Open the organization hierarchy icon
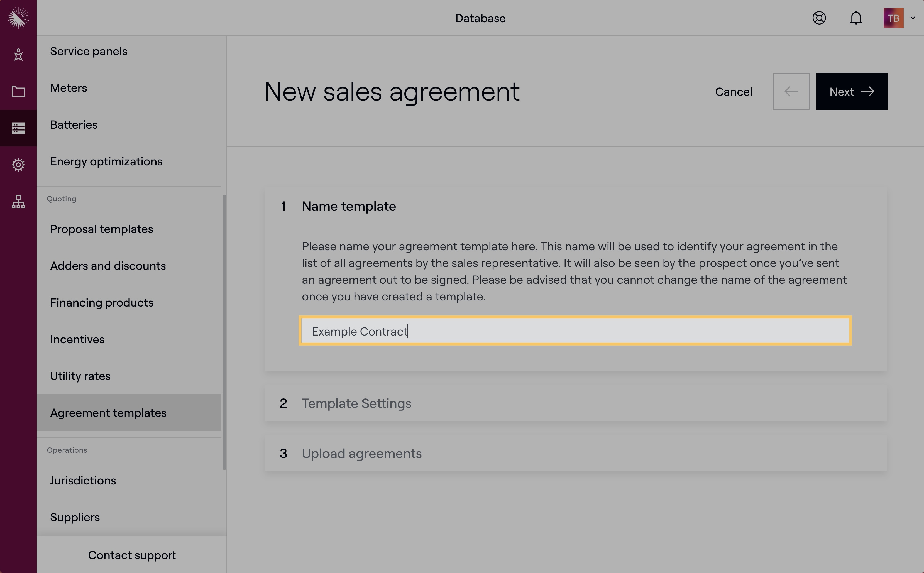Image resolution: width=924 pixels, height=573 pixels. coord(18,202)
